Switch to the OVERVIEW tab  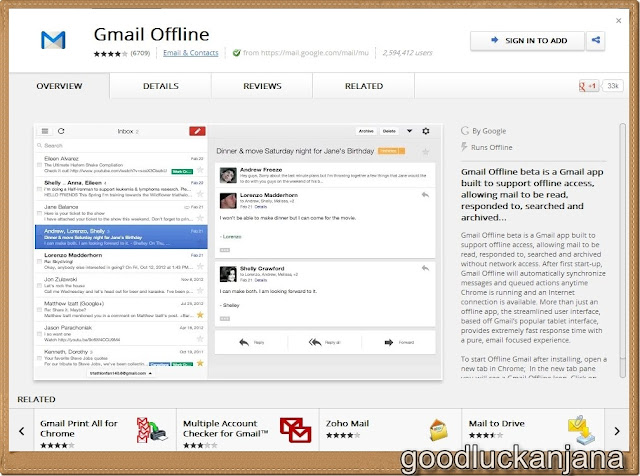(x=59, y=86)
